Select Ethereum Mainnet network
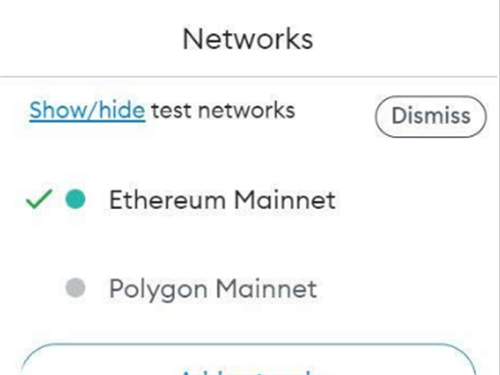500x375 pixels. pyautogui.click(x=248, y=199)
